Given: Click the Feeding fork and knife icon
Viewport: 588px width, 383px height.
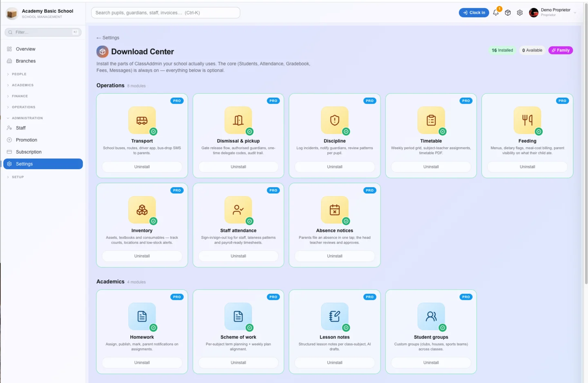Looking at the screenshot, I should [528, 120].
